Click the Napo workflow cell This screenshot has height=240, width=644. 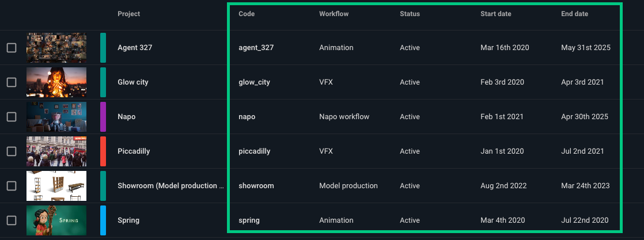coord(344,116)
